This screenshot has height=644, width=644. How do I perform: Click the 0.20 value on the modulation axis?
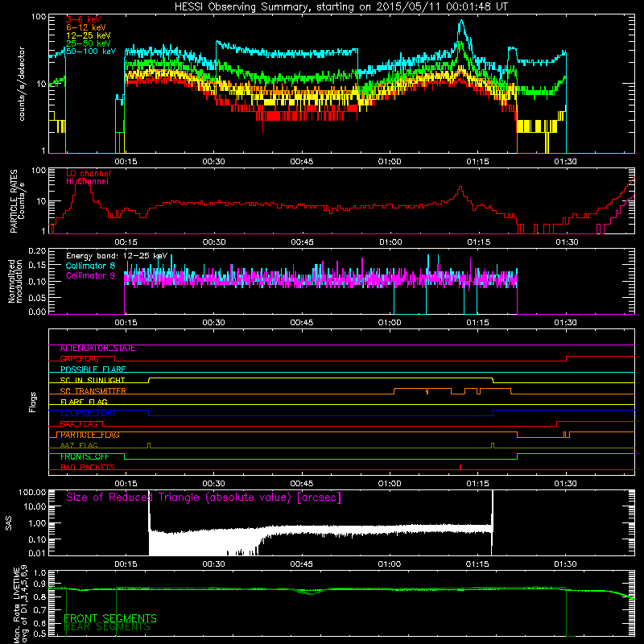[x=37, y=251]
